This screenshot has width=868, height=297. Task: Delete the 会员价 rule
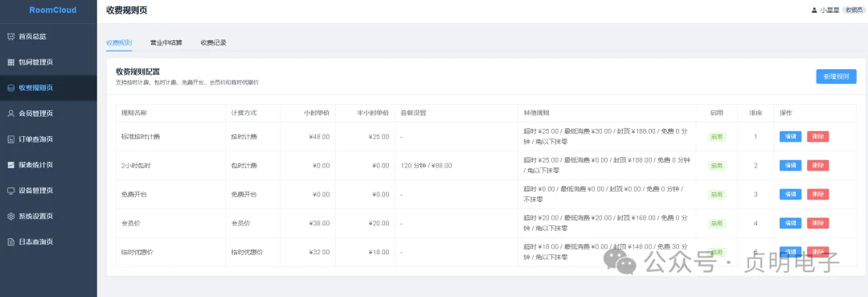[818, 223]
